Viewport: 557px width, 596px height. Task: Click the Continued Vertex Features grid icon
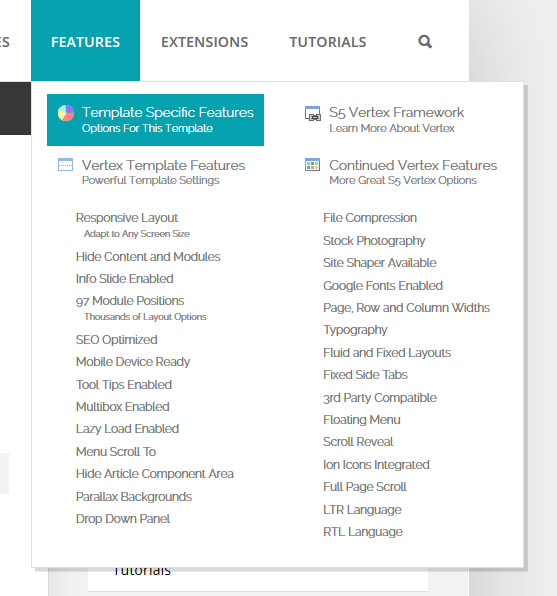click(313, 165)
